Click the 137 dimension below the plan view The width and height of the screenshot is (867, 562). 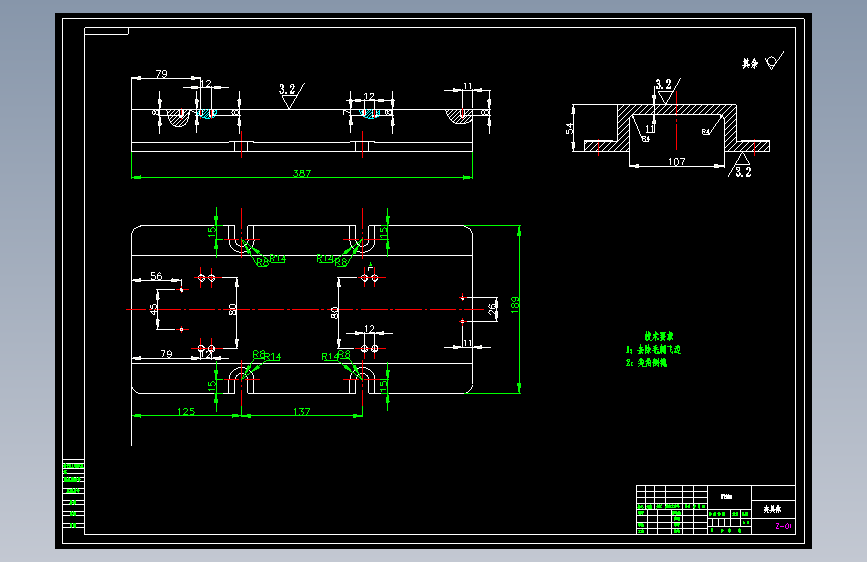pos(301,411)
